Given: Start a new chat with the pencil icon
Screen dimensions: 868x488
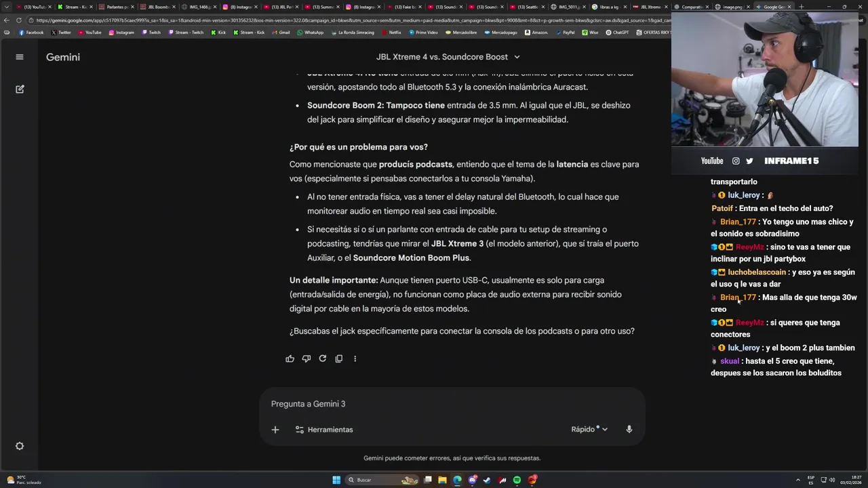Looking at the screenshot, I should (20, 89).
